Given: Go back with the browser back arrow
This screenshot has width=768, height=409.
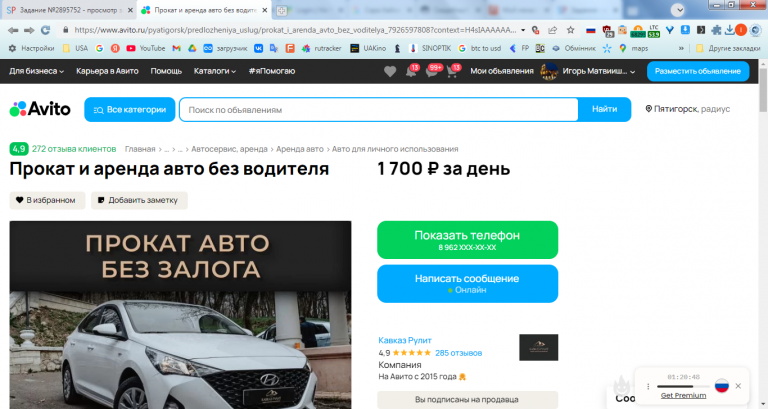Looking at the screenshot, I should click(x=13, y=30).
